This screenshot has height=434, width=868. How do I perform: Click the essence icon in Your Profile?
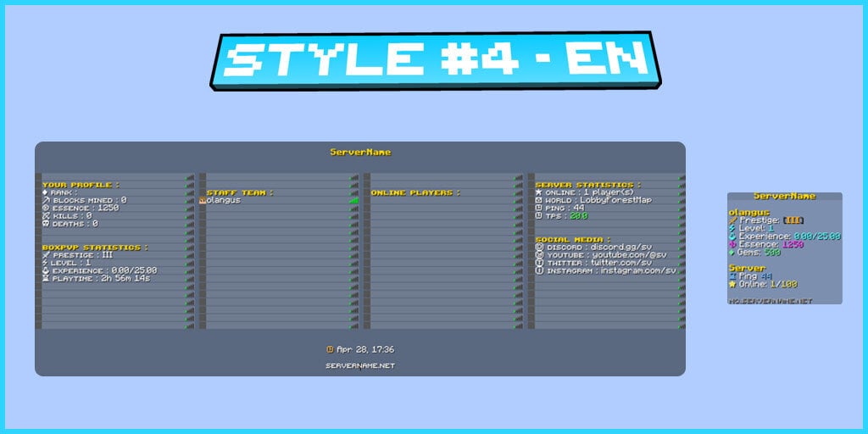tap(46, 209)
